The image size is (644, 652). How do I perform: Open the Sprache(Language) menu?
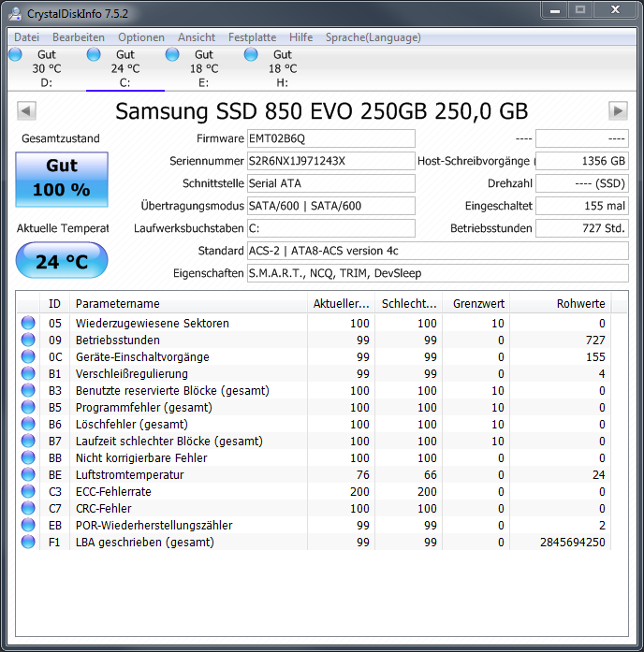pyautogui.click(x=373, y=37)
